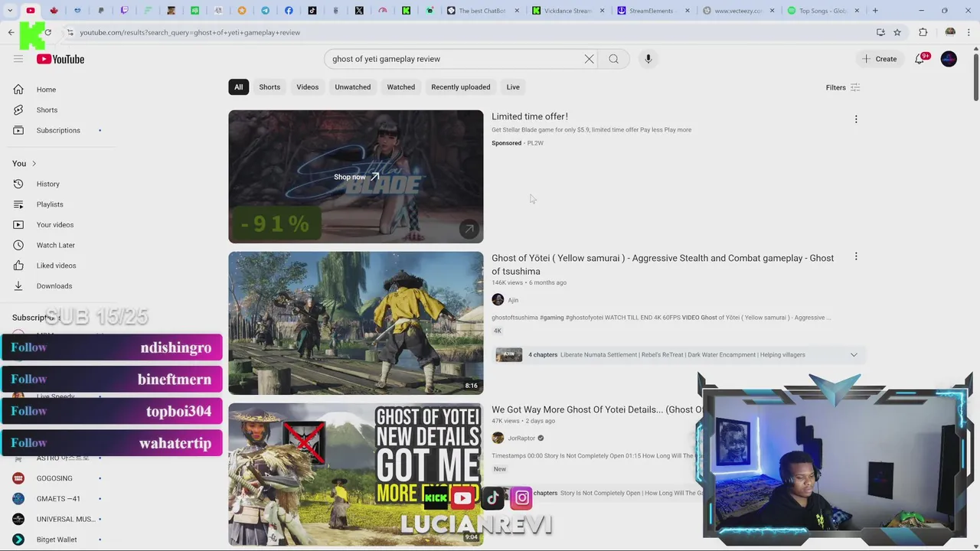The height and width of the screenshot is (551, 980).
Task: Open the GMAETS subscription channel
Action: click(58, 499)
